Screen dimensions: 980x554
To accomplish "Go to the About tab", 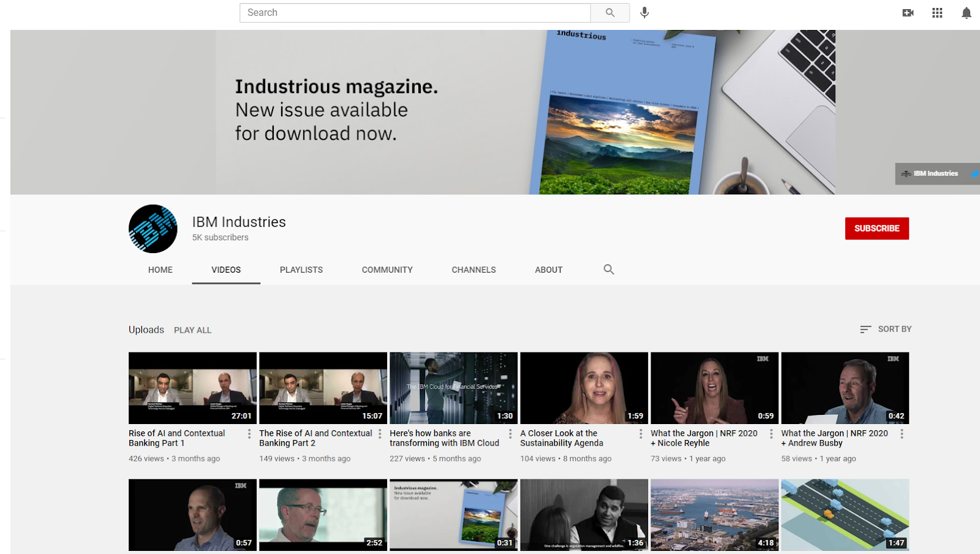I will click(x=548, y=270).
